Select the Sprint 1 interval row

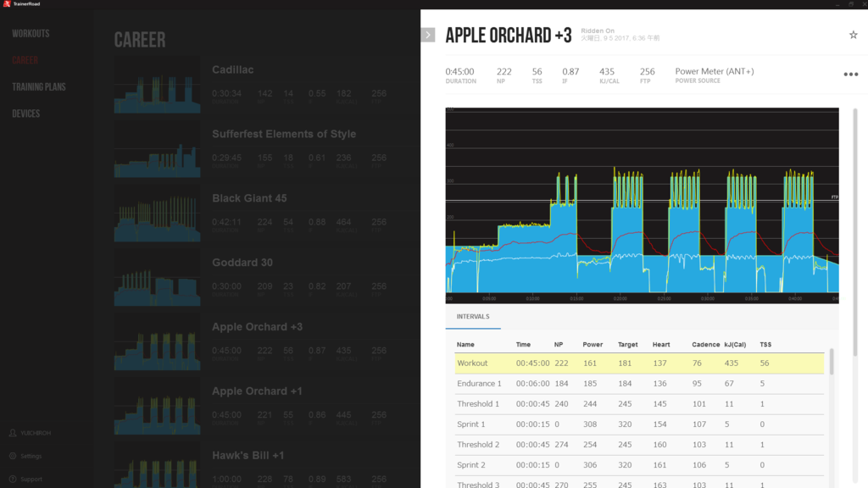click(x=639, y=424)
